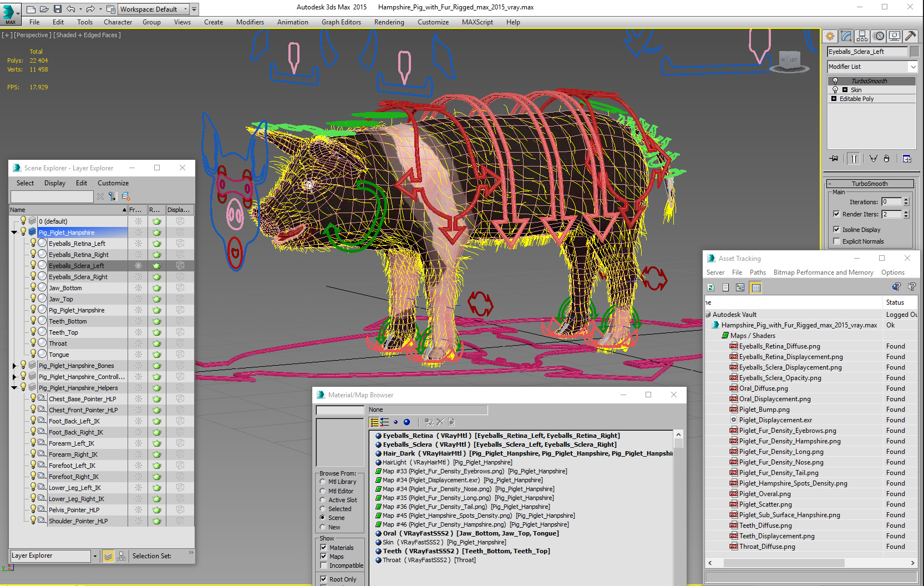The width and height of the screenshot is (924, 586).
Task: Switch to the Motion command panel tab
Action: click(x=879, y=36)
